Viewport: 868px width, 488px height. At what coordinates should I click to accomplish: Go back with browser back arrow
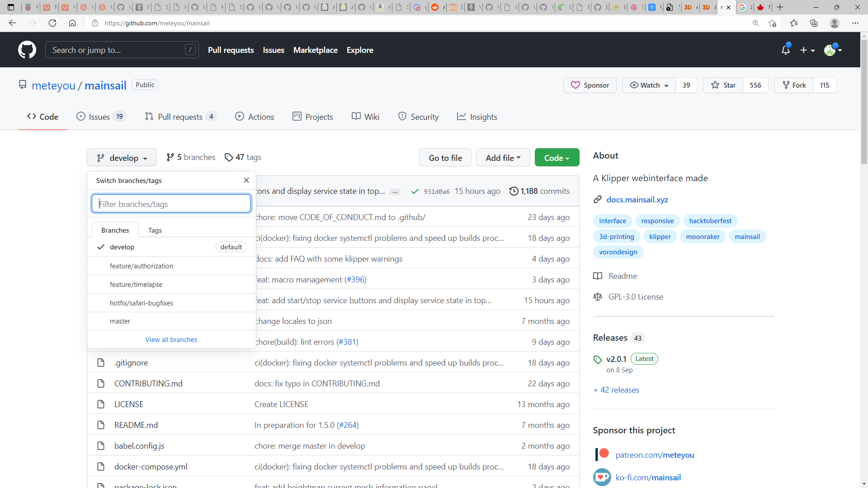[13, 23]
